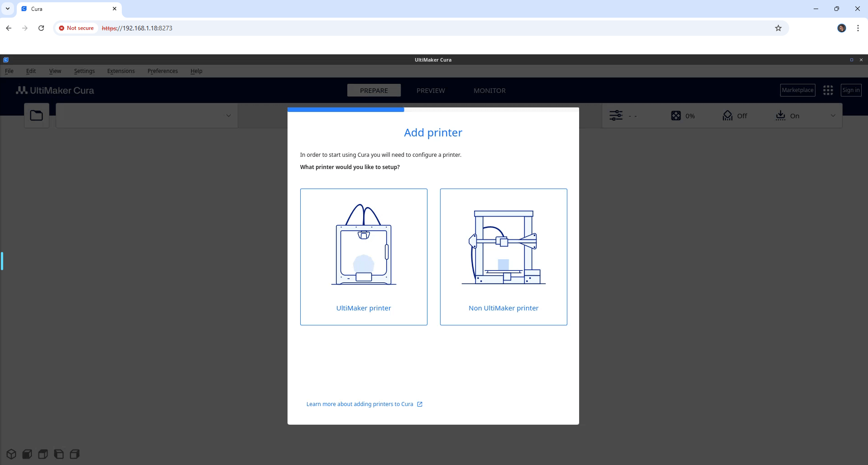
Task: Open the browser tab search dropdown
Action: (x=8, y=9)
